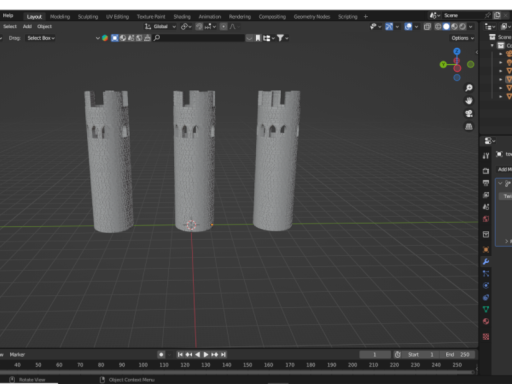Add a new workspace with plus button

[x=366, y=17]
